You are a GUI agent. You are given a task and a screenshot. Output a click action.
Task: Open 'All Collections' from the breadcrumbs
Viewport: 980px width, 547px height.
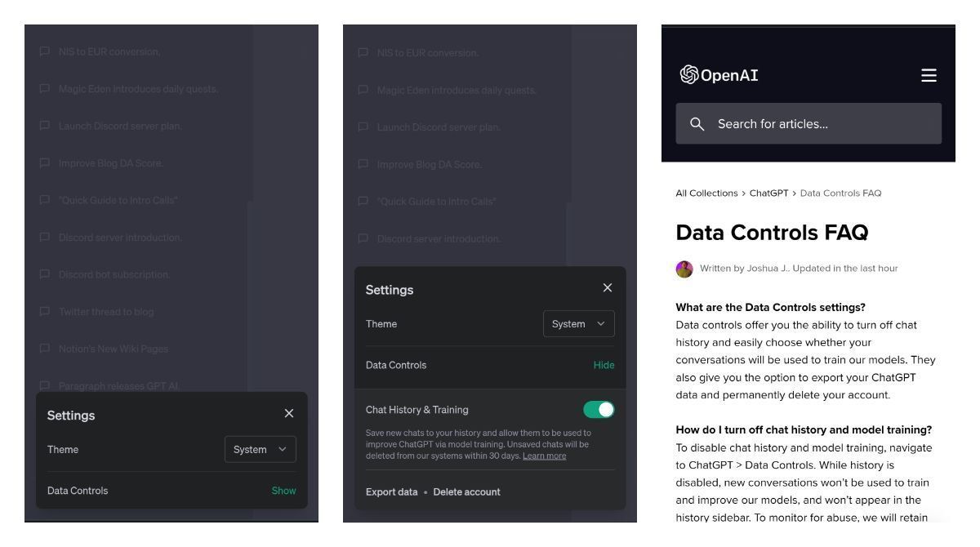[x=706, y=193]
